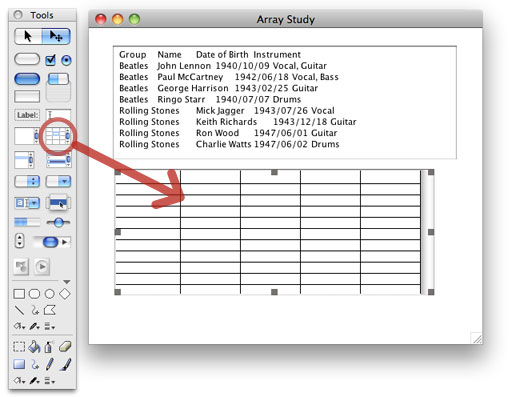
Task: Choose the rectangle button control
Action: pos(27,96)
